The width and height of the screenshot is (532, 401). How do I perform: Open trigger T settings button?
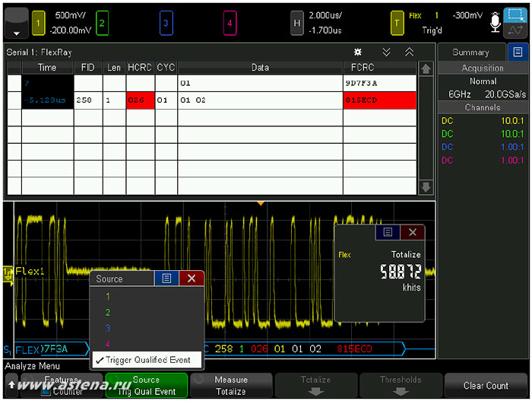[397, 23]
